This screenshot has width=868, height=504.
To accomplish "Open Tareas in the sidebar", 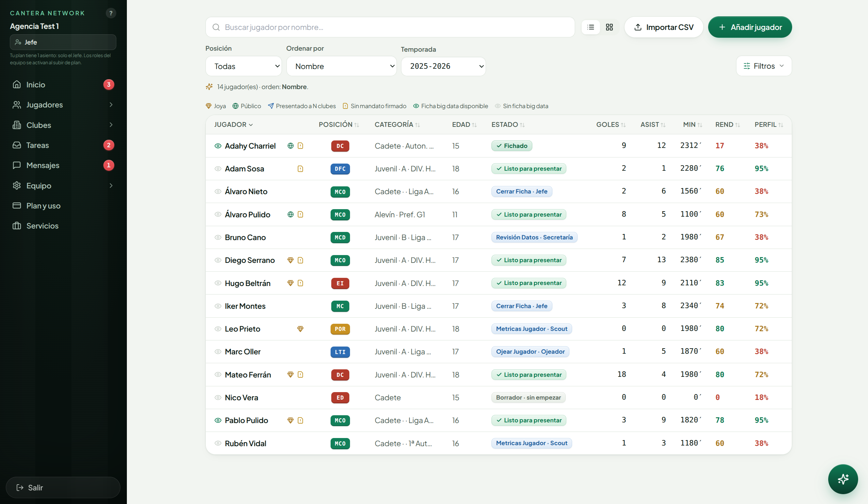I will (x=63, y=145).
